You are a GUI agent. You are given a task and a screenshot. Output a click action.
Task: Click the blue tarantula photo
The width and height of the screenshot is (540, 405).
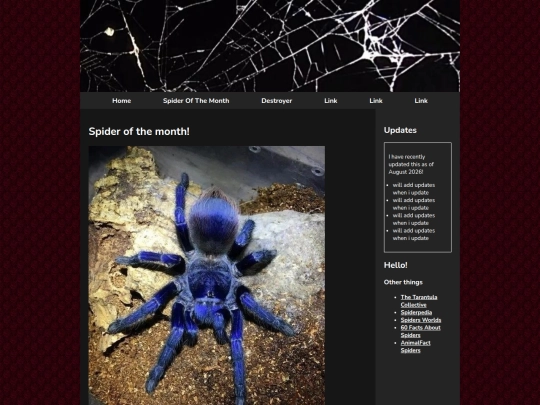coord(207,276)
